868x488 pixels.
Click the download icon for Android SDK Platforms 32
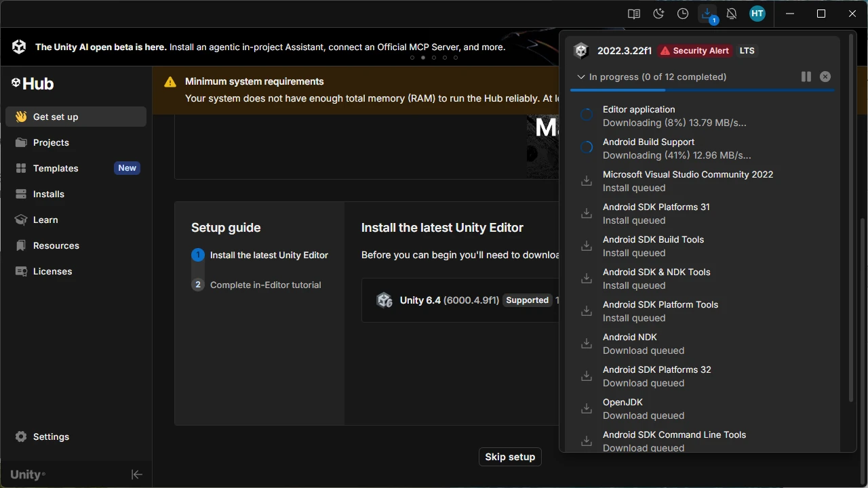587,376
